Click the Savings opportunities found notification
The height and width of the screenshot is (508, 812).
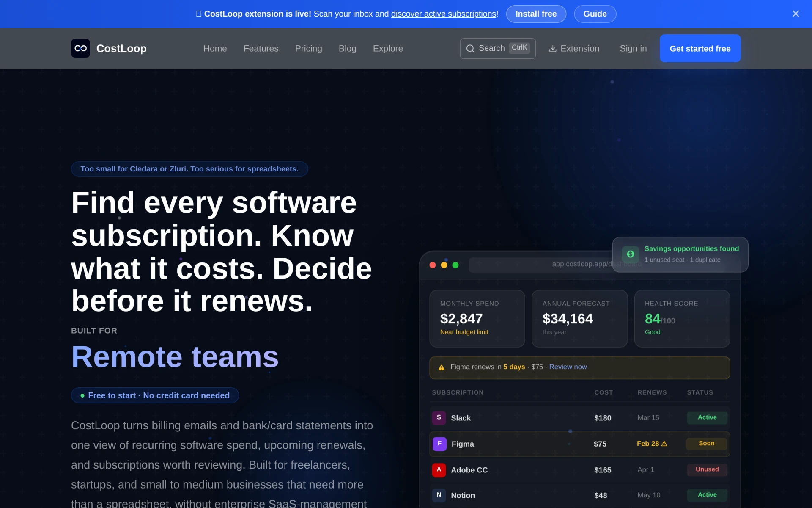pyautogui.click(x=680, y=254)
